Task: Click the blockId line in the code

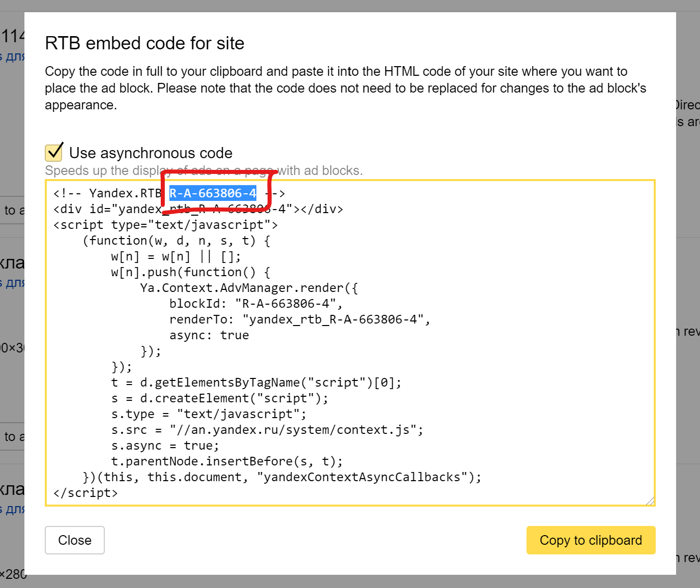Action: [x=256, y=304]
